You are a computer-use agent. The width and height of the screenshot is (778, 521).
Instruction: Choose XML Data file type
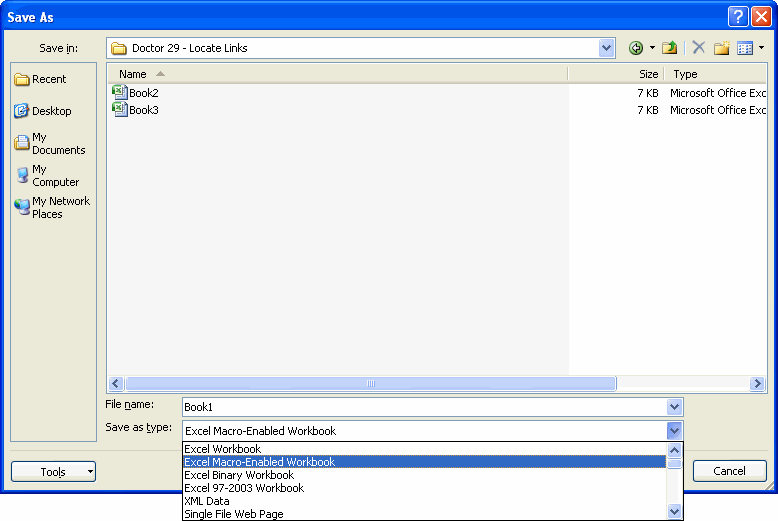coord(424,501)
